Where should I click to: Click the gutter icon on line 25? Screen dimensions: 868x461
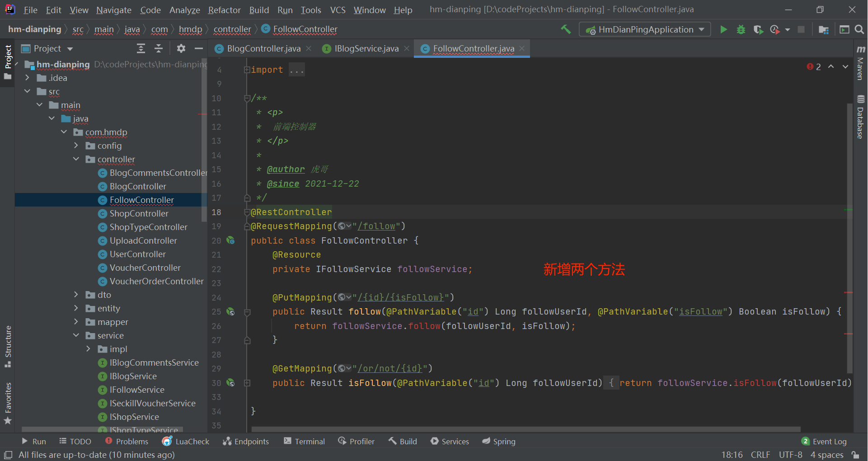[230, 311]
